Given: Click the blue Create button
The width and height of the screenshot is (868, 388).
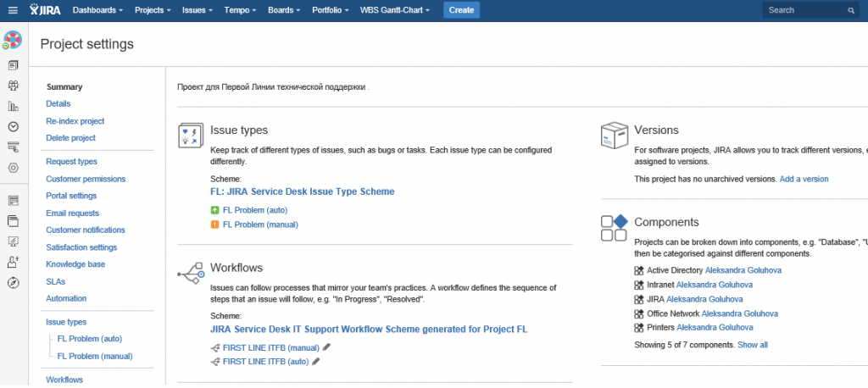Looking at the screenshot, I should [461, 10].
